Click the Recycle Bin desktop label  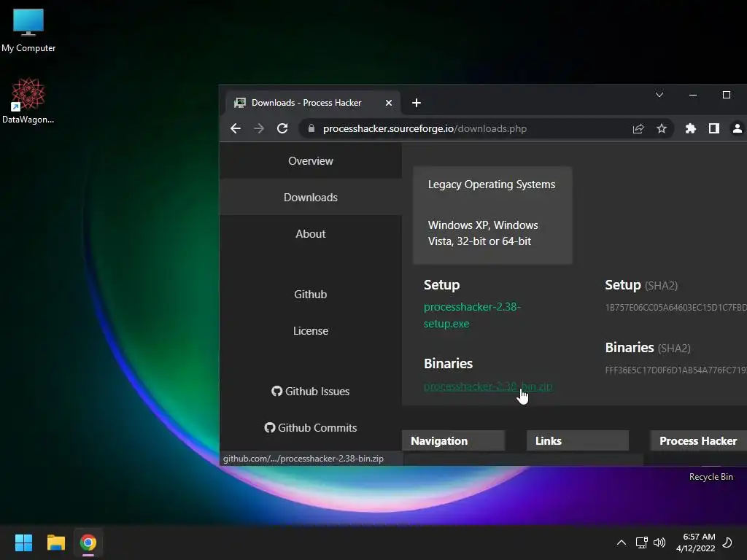pyautogui.click(x=711, y=477)
